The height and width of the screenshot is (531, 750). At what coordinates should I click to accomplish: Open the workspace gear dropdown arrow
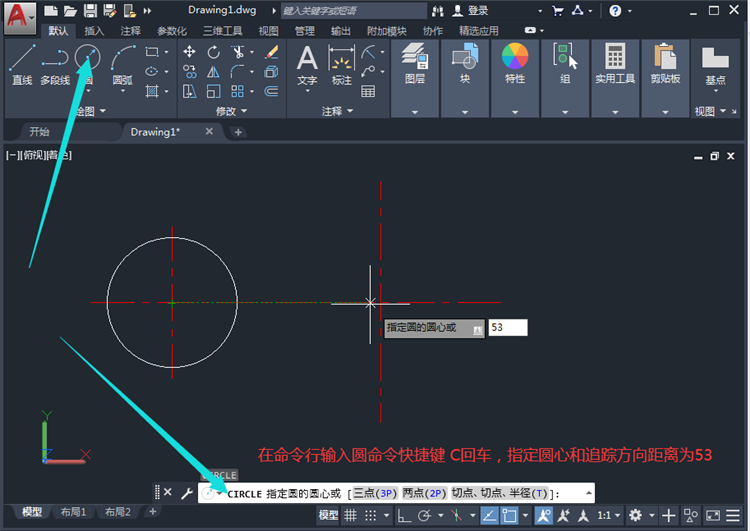pos(651,515)
